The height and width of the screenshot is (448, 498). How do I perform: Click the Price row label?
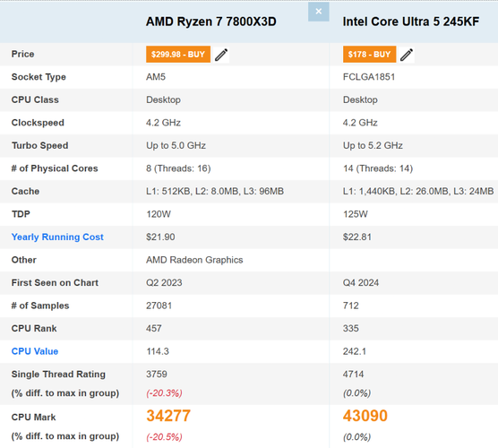click(x=23, y=54)
